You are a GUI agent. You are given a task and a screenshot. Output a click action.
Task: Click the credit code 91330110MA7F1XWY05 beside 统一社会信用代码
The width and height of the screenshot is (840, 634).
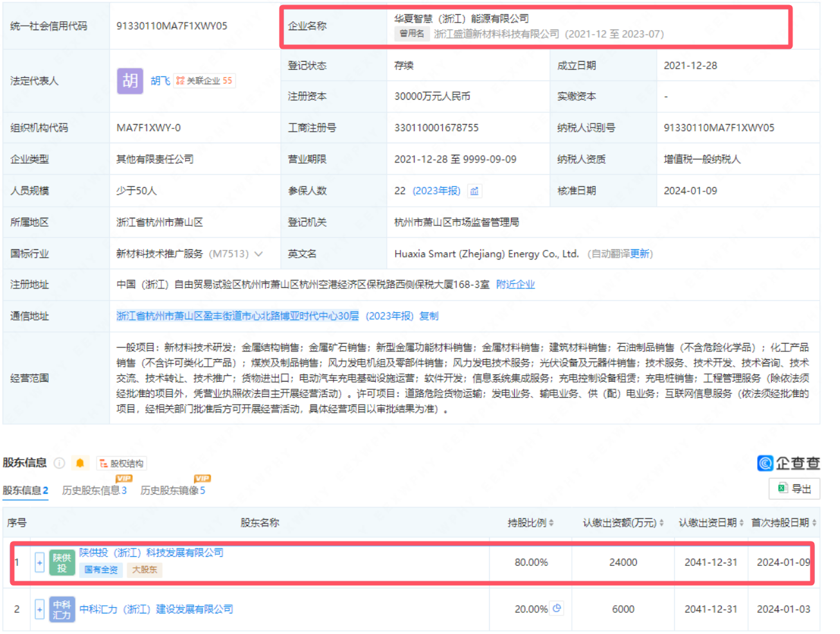coord(172,26)
